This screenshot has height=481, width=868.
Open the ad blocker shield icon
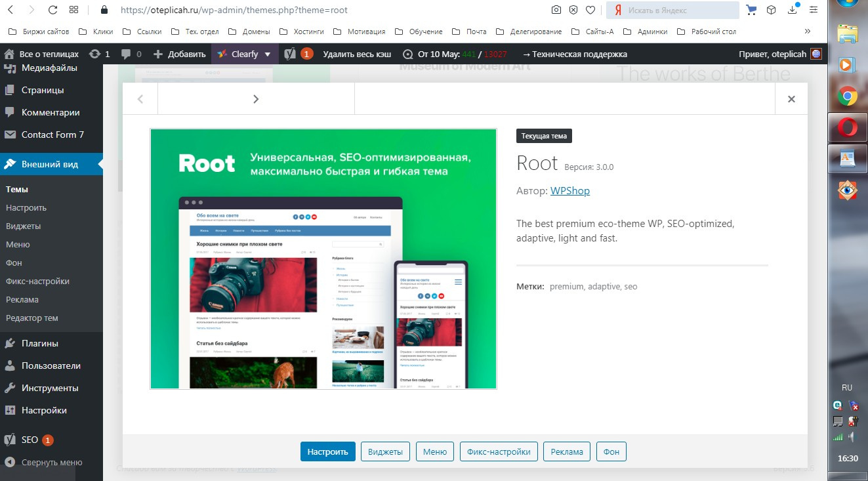point(573,10)
